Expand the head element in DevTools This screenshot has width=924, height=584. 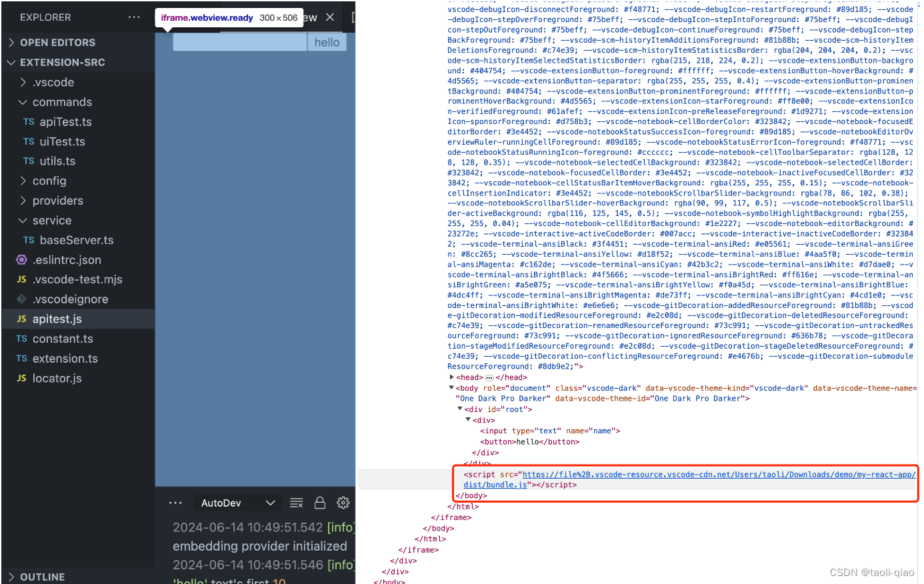pos(452,377)
